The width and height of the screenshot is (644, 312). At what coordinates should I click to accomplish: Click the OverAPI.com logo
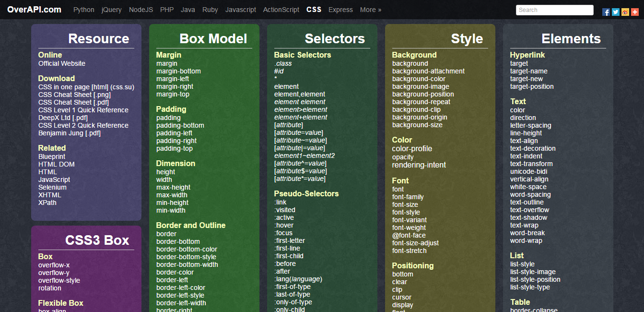point(34,9)
